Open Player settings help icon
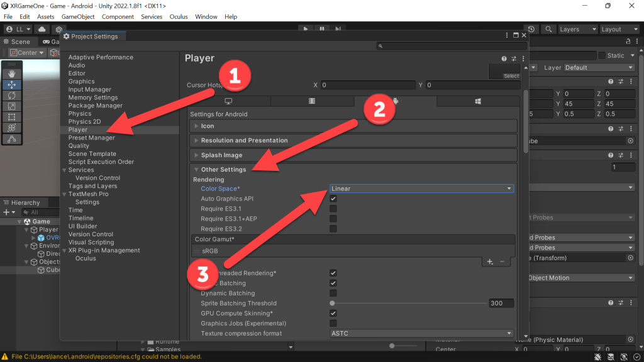Screen dimensions: 644x362 click(x=504, y=58)
